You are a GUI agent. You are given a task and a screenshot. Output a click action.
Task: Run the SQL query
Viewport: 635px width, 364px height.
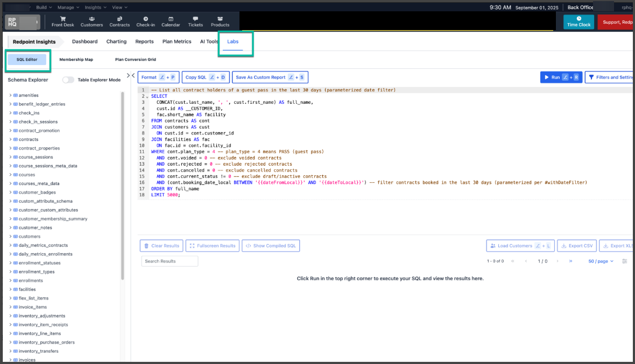pyautogui.click(x=561, y=77)
